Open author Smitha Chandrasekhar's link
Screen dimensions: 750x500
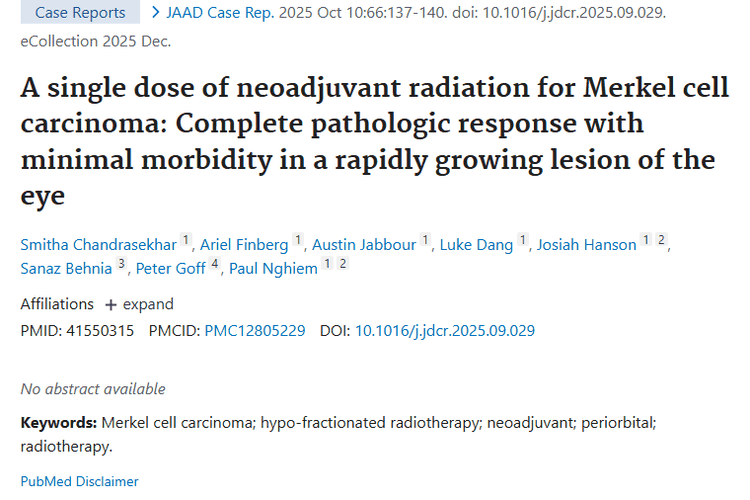tap(98, 245)
